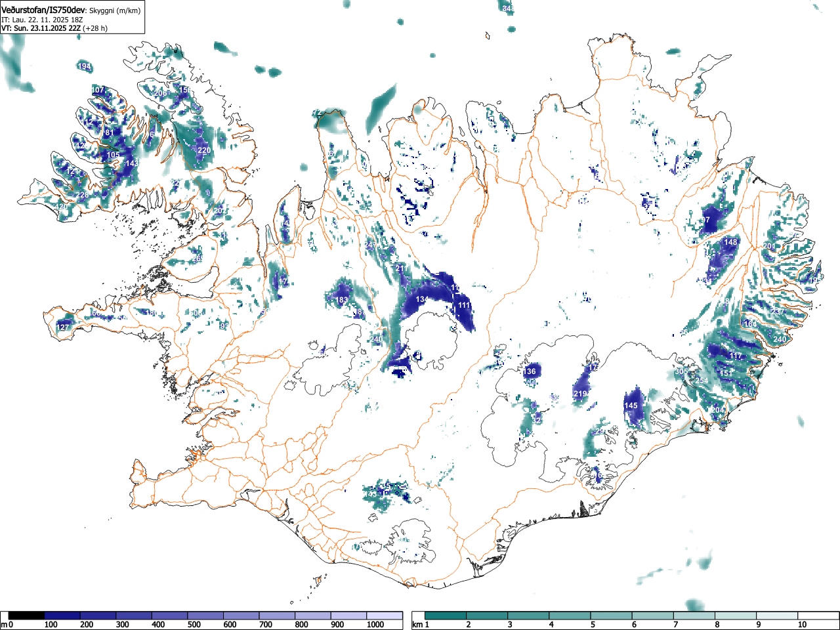This screenshot has width=840, height=630.
Task: Click the "254" value label
Action: coord(702,381)
